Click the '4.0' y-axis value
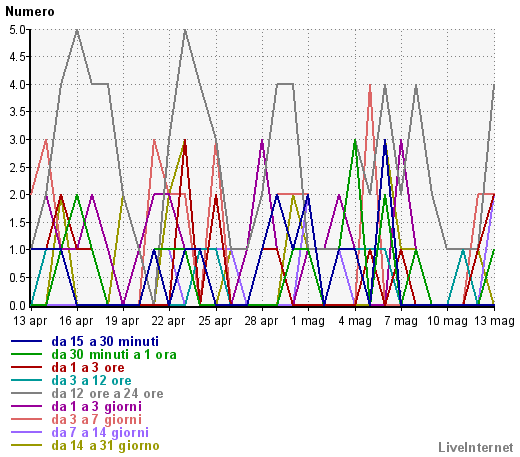This screenshot has height=457, width=520. coord(17,85)
